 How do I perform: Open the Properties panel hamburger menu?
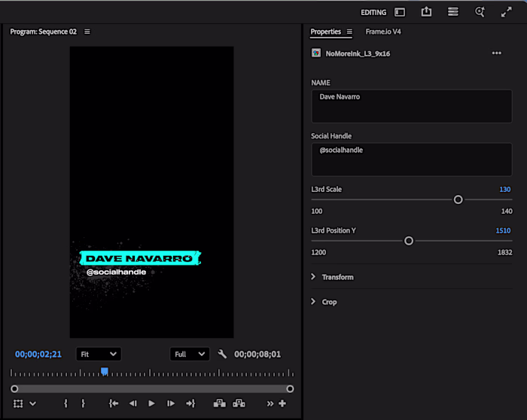click(x=349, y=32)
